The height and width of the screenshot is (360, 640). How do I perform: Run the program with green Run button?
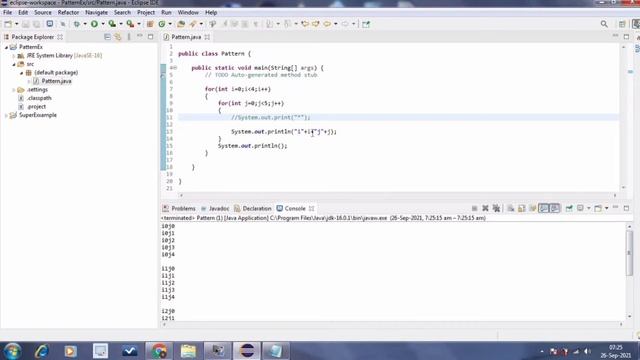(94, 24)
